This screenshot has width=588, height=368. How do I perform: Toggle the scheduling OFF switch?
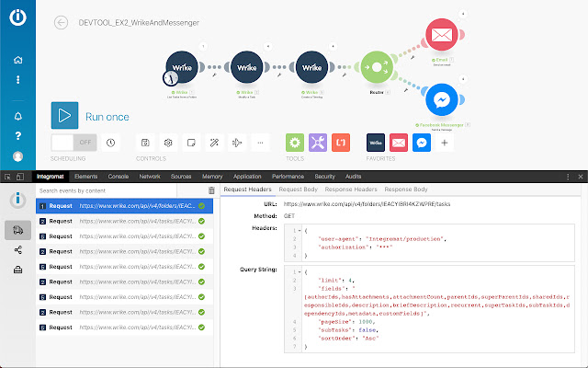click(74, 143)
